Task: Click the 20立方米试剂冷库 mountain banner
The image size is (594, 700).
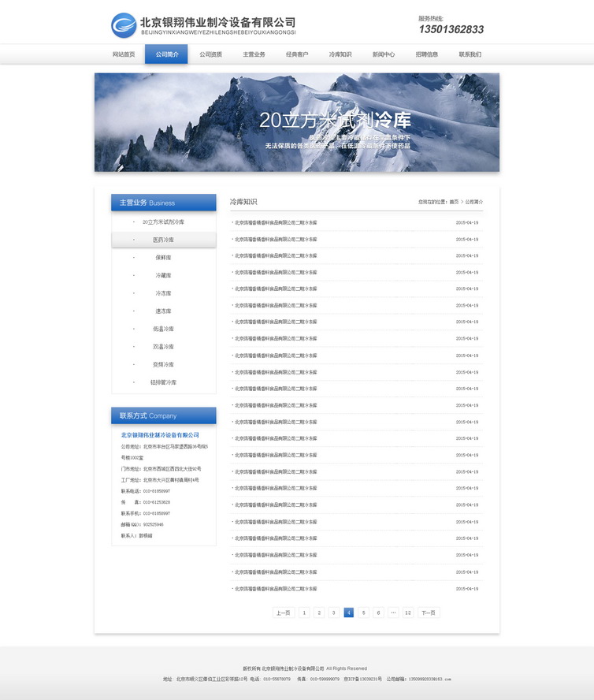Action: tap(297, 122)
